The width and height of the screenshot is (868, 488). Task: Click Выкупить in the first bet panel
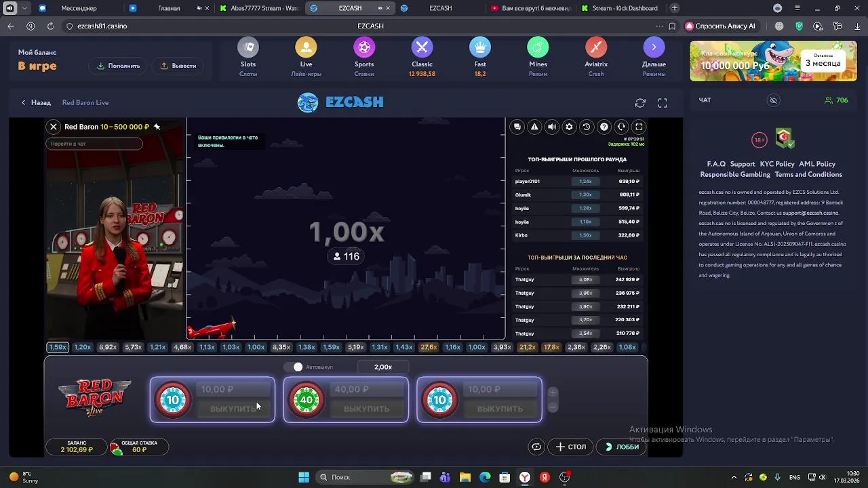pyautogui.click(x=233, y=409)
